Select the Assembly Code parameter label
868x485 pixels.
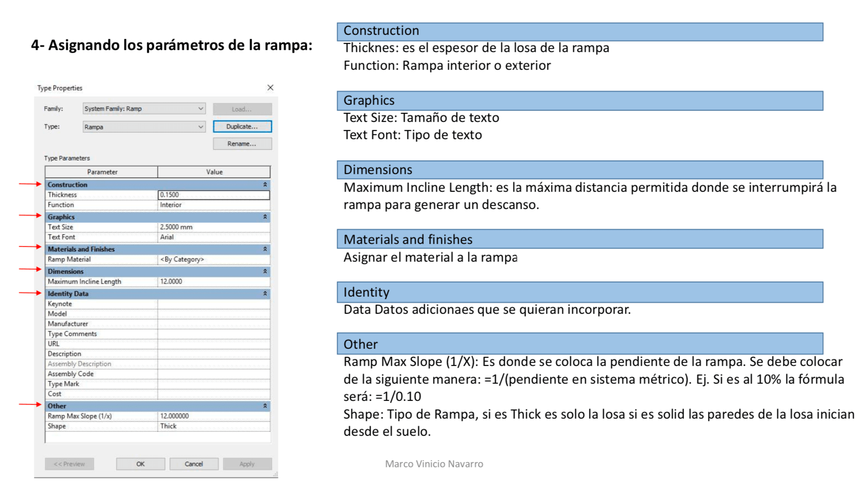(71, 374)
